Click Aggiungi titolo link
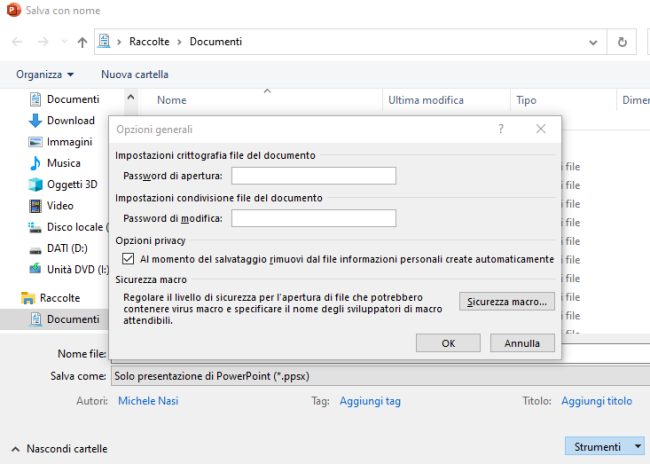650x464 pixels. (597, 401)
